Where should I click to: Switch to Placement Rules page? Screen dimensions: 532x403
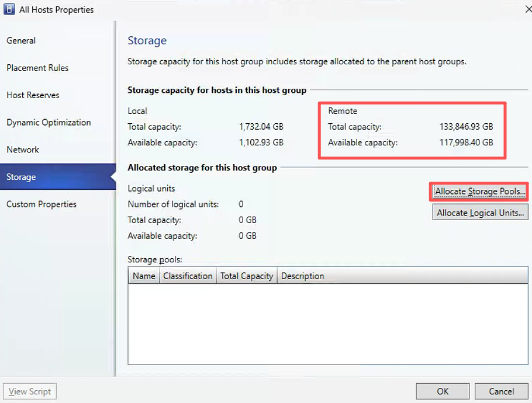pos(37,68)
